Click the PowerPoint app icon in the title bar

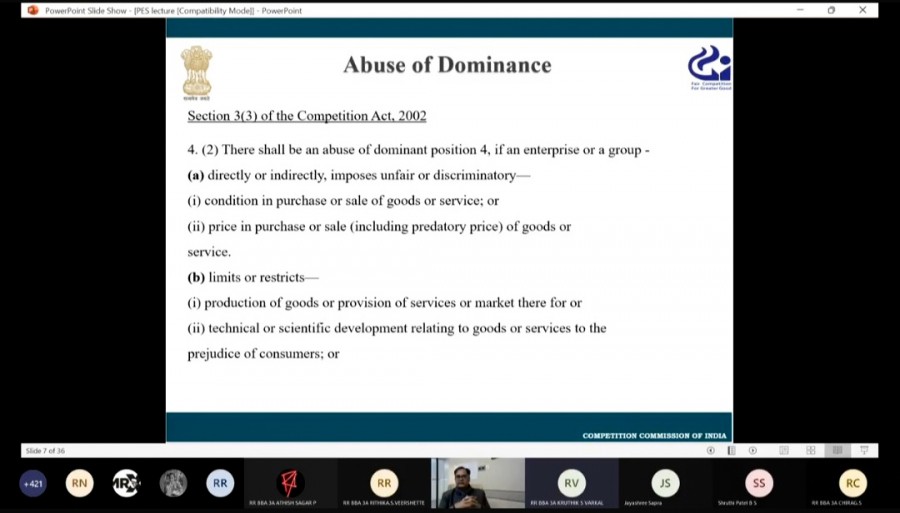pos(32,10)
